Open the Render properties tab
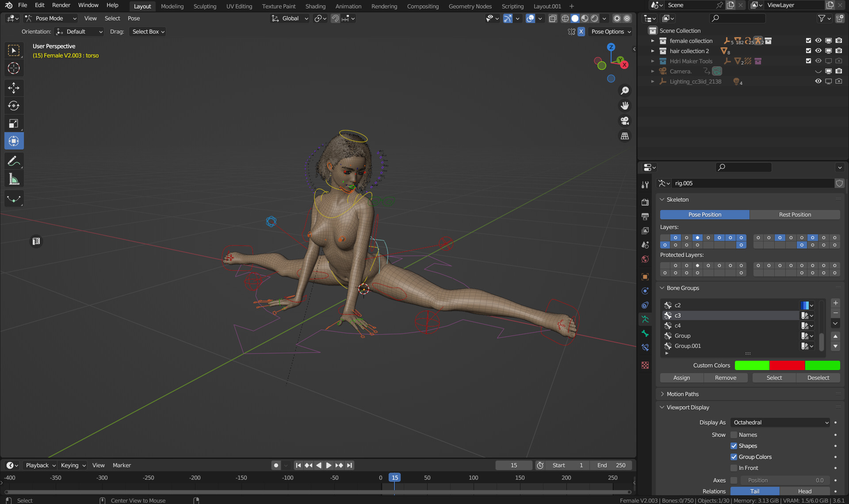Screen dimensions: 849x504 [645, 202]
